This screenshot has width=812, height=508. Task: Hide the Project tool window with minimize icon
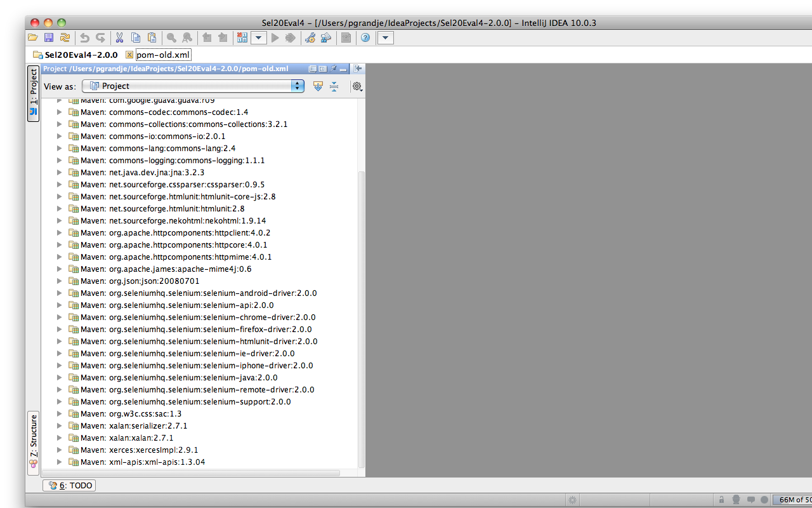click(343, 69)
